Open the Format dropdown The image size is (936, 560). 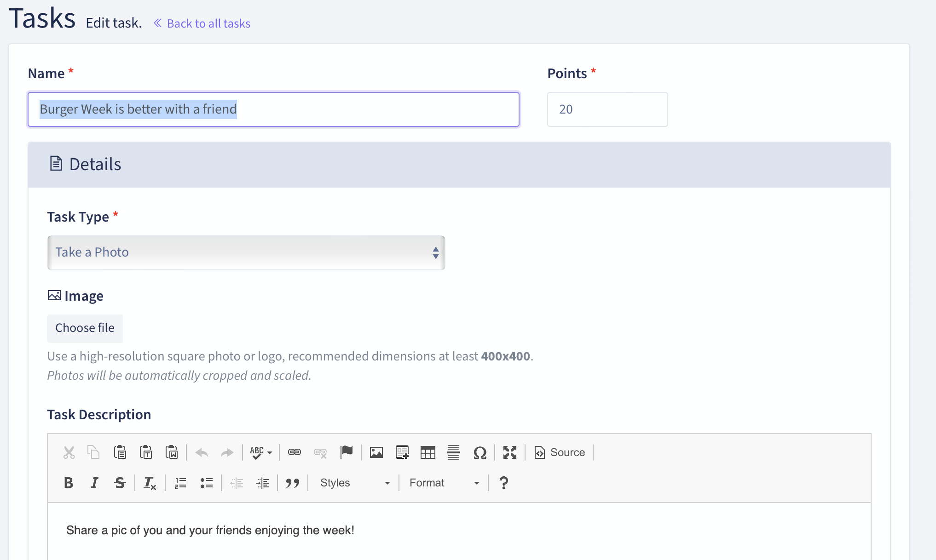[x=444, y=483]
